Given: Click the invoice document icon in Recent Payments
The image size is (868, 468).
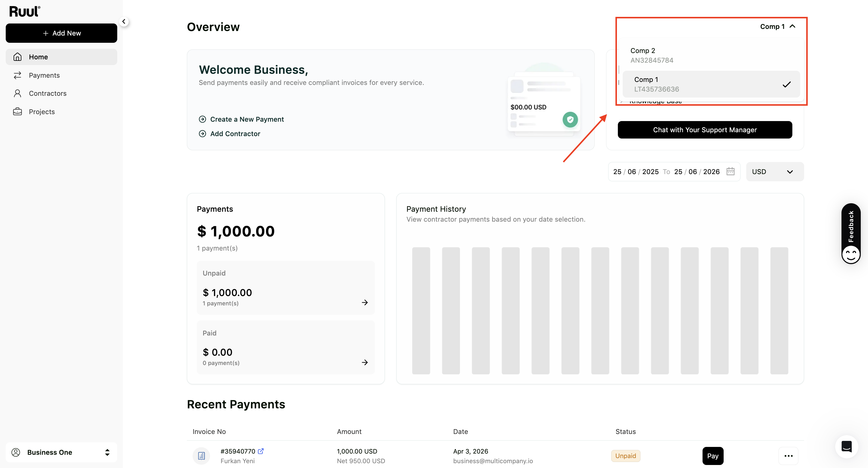Looking at the screenshot, I should [x=202, y=456].
